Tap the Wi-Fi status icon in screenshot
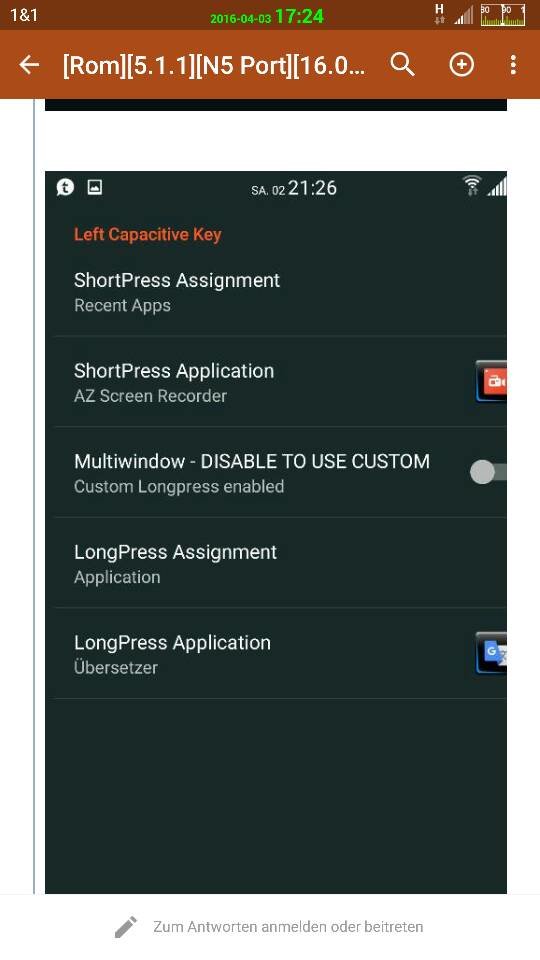This screenshot has height=960, width=540. click(x=472, y=186)
